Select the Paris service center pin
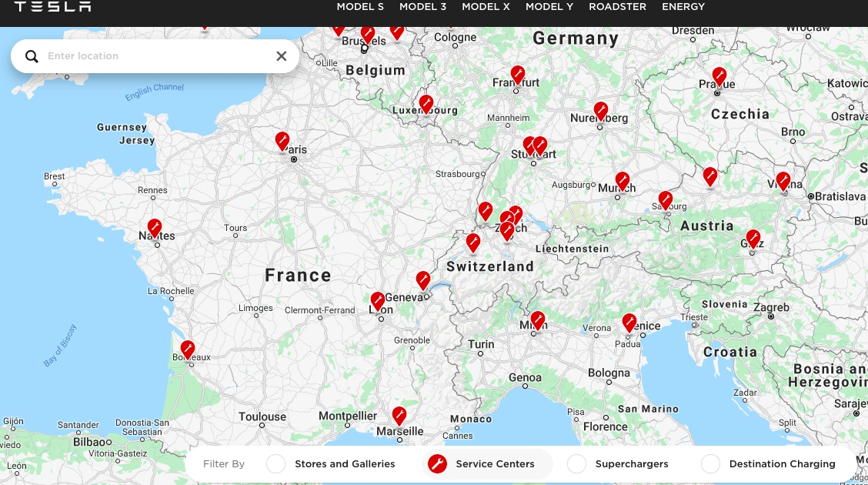The height and width of the screenshot is (485, 868). point(282,142)
